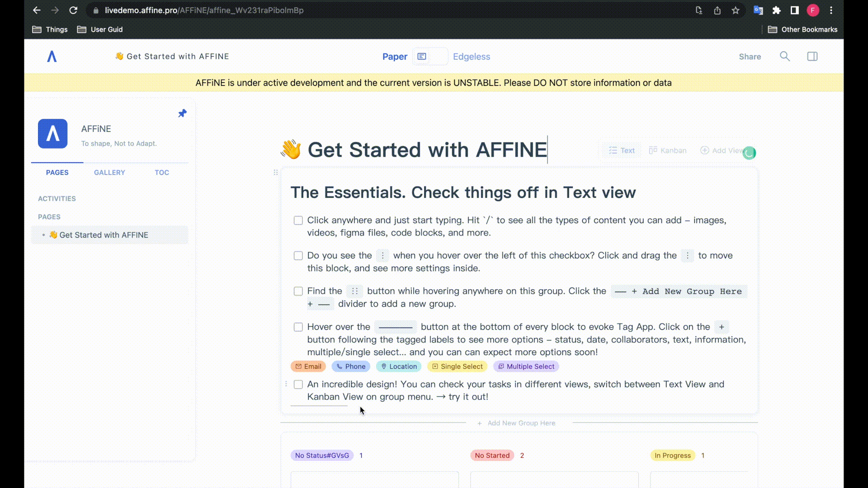Click the Email tag
Viewport: 868px width, 488px height.
308,366
